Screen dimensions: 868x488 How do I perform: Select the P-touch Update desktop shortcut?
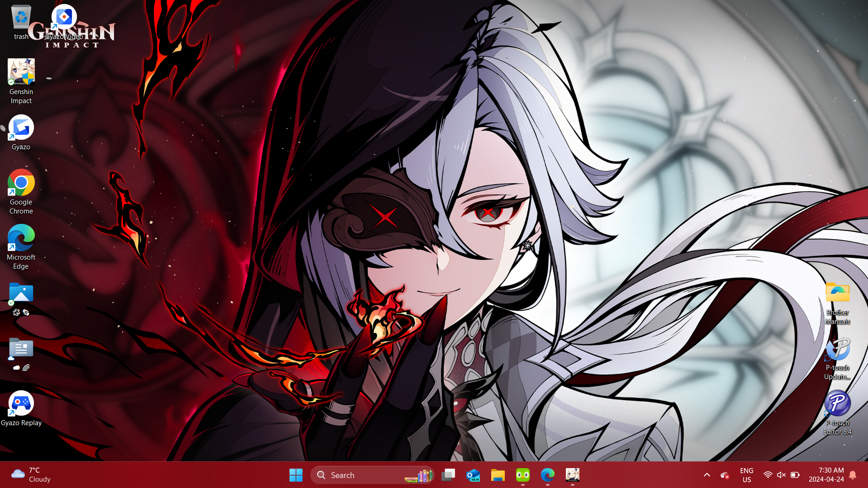pyautogui.click(x=837, y=358)
